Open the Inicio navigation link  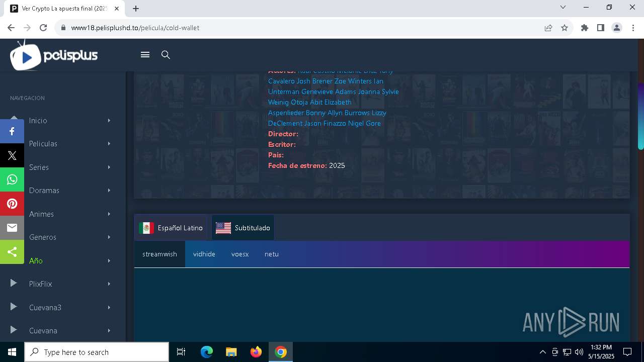[38, 121]
